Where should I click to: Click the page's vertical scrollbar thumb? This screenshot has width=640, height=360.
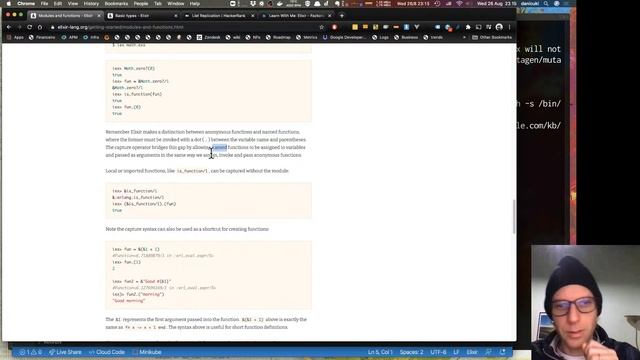pyautogui.click(x=513, y=217)
